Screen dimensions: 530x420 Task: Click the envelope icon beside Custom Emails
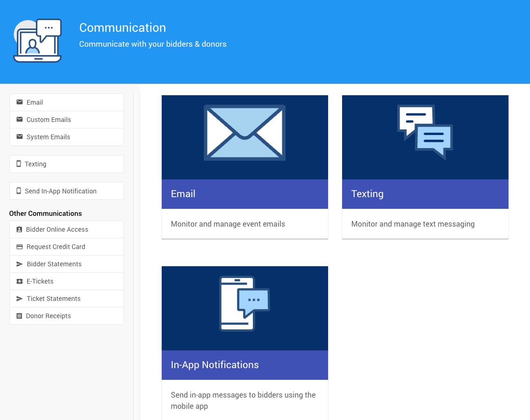(x=20, y=120)
